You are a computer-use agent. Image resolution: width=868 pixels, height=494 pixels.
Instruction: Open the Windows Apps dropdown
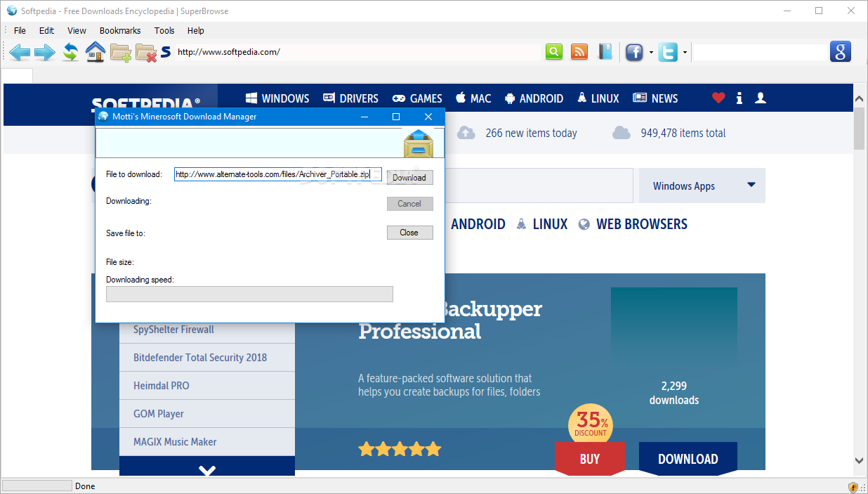tap(702, 186)
